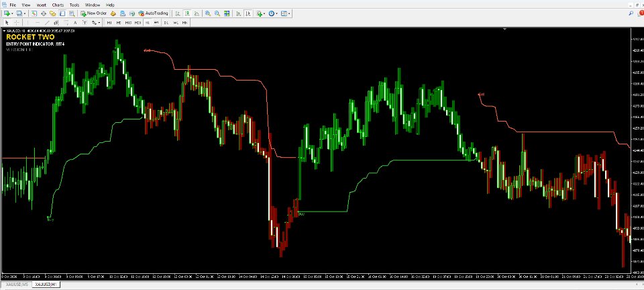Viewport: 644px width, 290px height.
Task: Click the search magnifier icon
Action: (631, 13)
